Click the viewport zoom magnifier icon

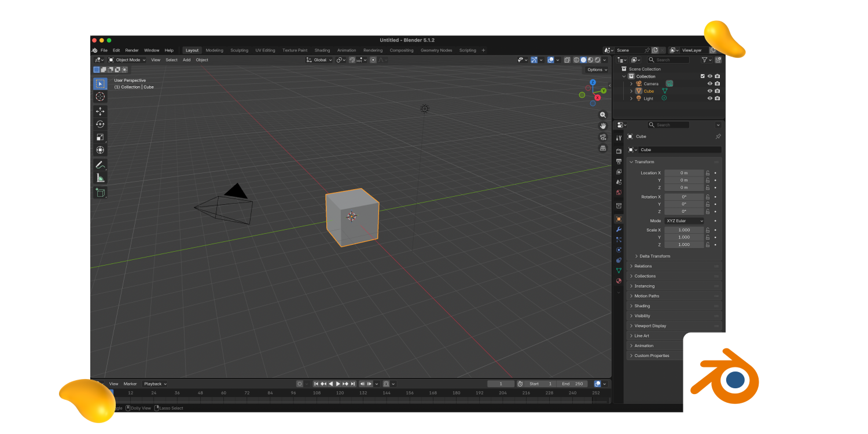603,115
